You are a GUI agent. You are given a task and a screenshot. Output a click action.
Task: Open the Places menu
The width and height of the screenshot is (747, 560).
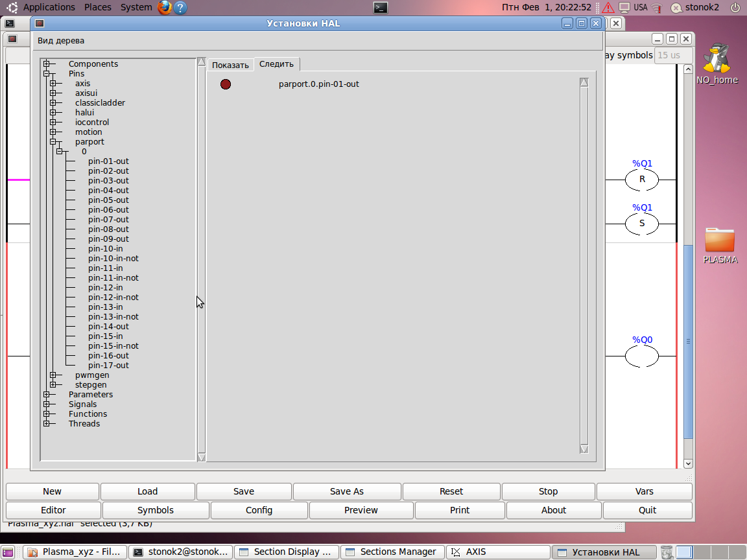tap(98, 7)
